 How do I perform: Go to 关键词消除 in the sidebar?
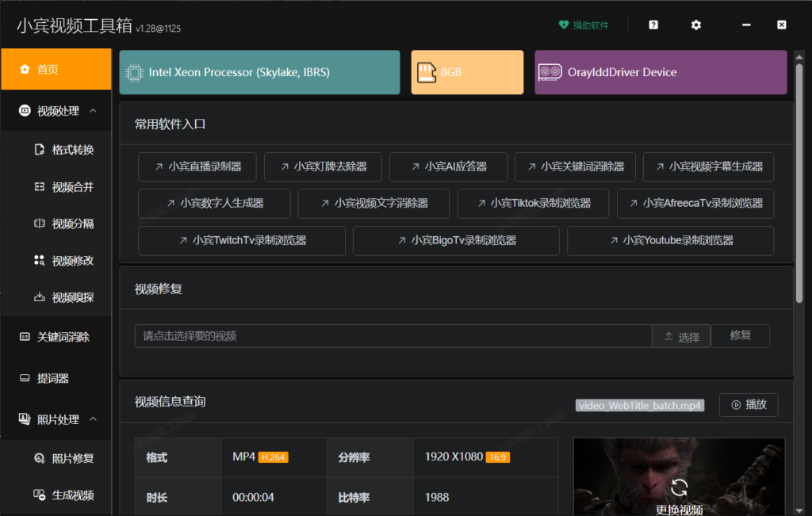63,337
